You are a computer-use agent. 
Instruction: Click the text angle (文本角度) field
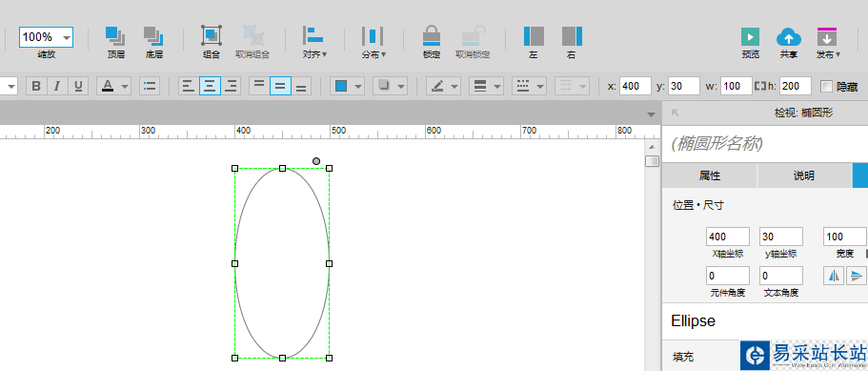pos(781,276)
